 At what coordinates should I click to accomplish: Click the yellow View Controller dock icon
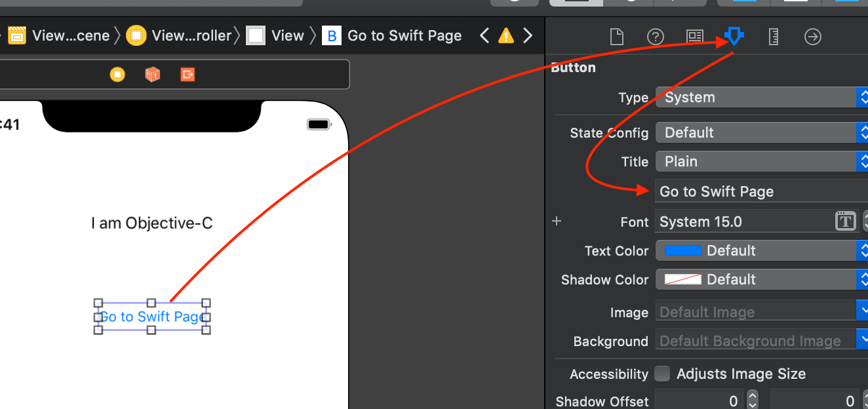pos(117,75)
